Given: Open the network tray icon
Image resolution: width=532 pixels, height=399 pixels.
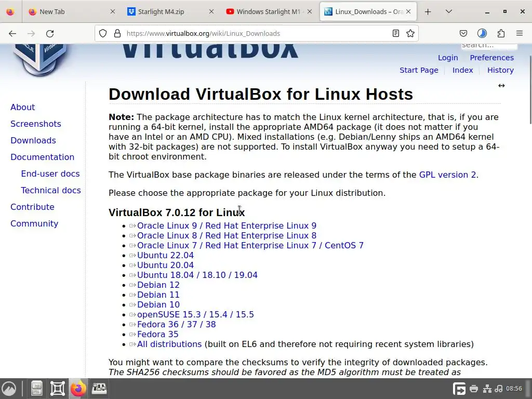Looking at the screenshot, I should (487, 389).
